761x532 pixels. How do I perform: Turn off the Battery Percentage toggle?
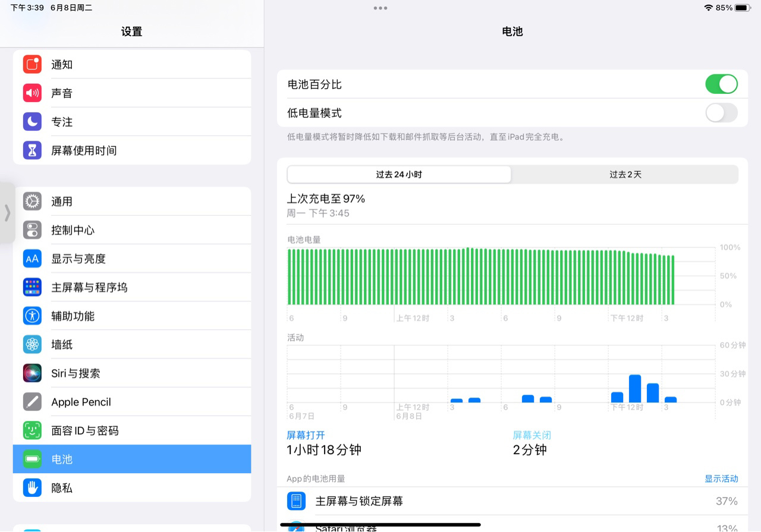pyautogui.click(x=721, y=84)
